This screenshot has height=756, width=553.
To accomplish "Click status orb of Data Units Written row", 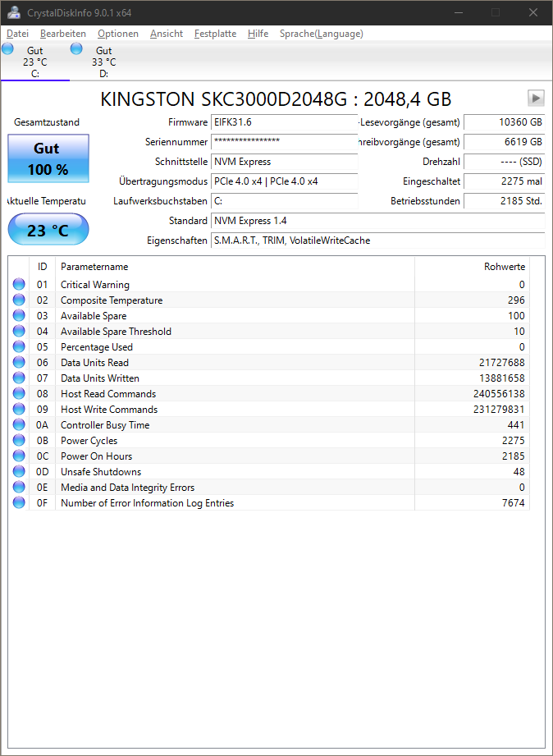I will tap(19, 378).
